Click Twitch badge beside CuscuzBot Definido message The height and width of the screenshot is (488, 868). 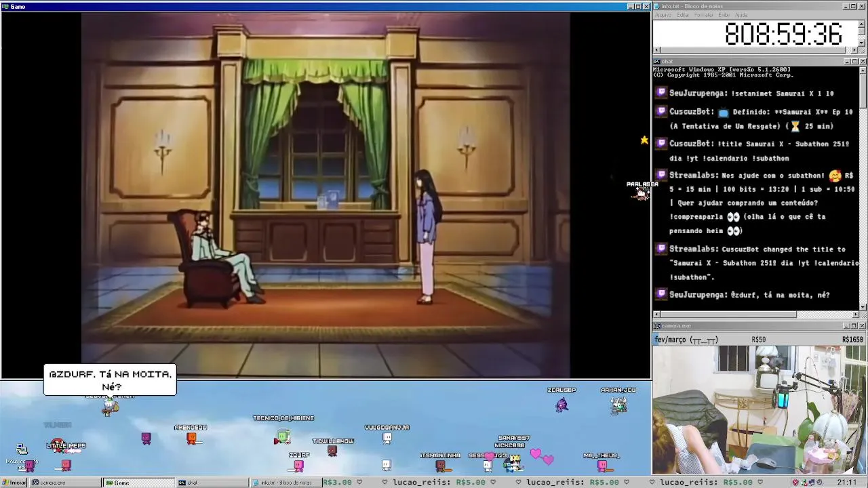661,111
